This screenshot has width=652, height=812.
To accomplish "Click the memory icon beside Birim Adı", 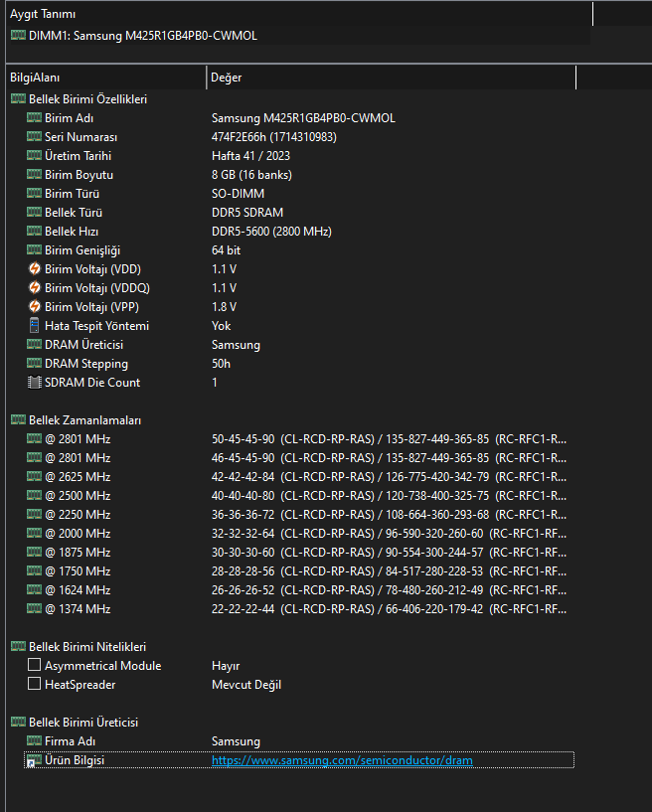I will coord(34,117).
